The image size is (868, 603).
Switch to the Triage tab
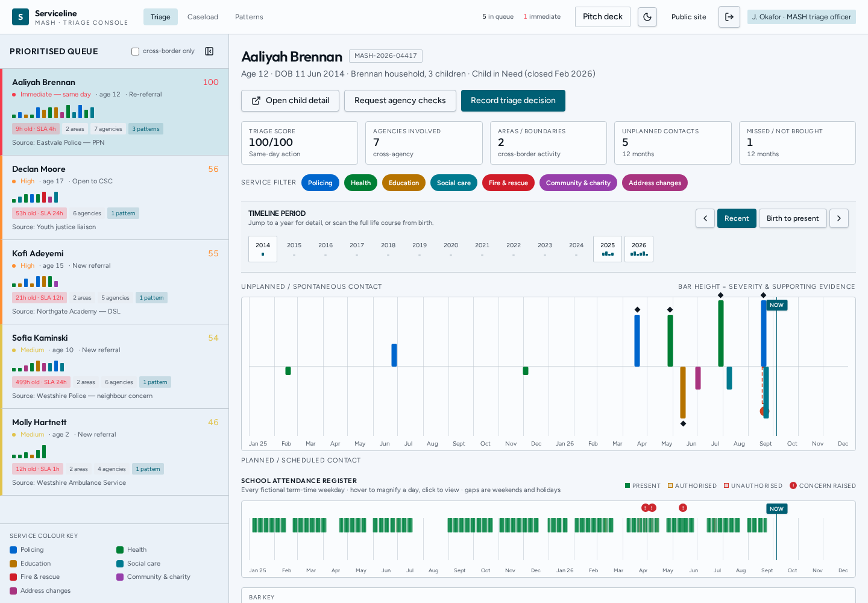tap(160, 17)
